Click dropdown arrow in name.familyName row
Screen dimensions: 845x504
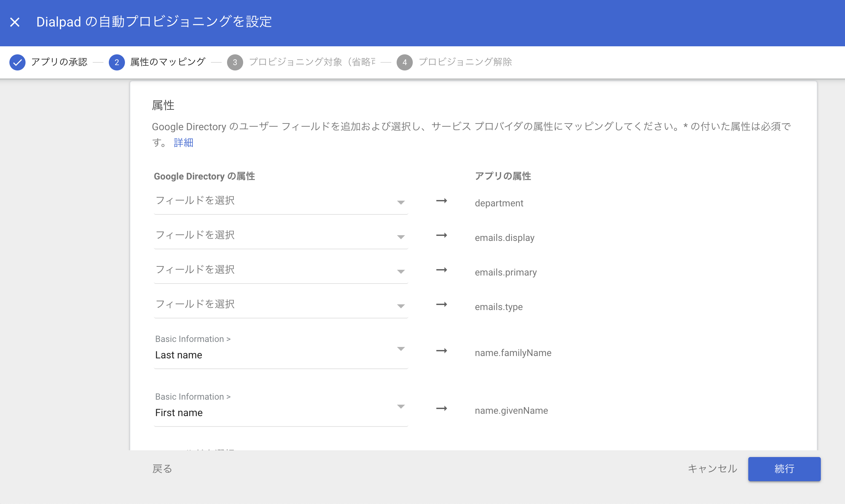tap(401, 349)
